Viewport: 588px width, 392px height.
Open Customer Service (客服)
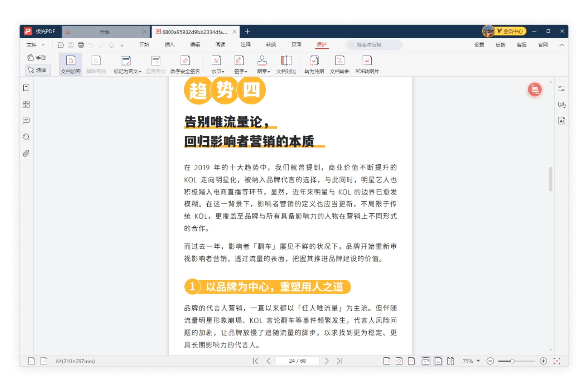click(x=522, y=45)
